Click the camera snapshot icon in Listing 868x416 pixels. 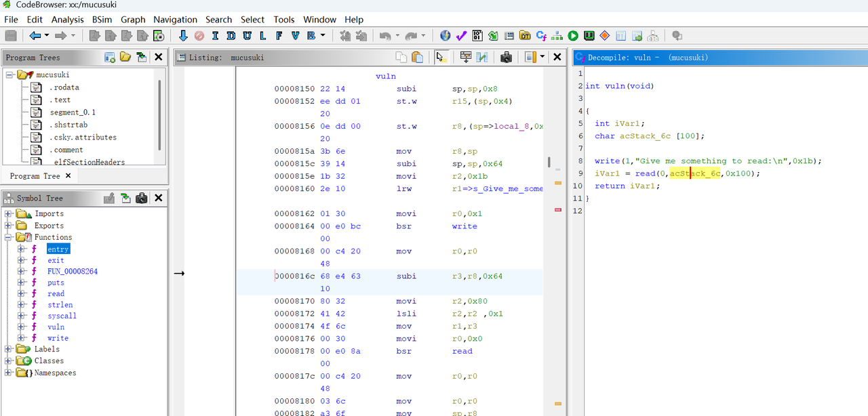(506, 58)
